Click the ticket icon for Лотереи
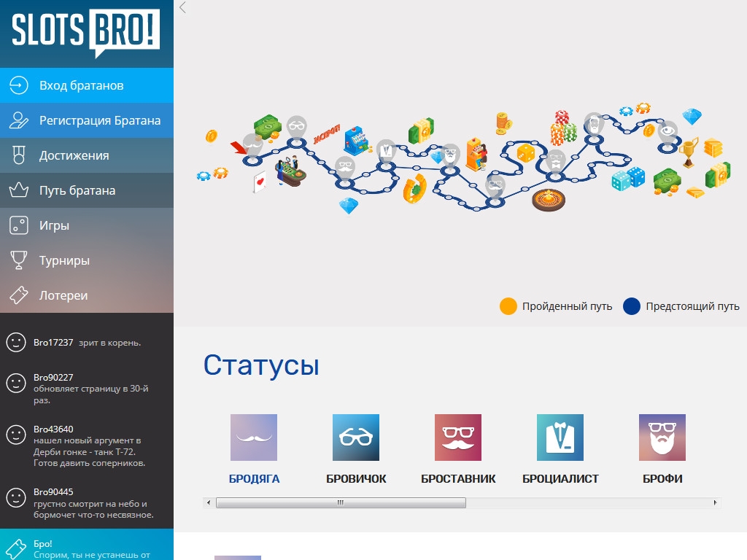 coord(19,295)
